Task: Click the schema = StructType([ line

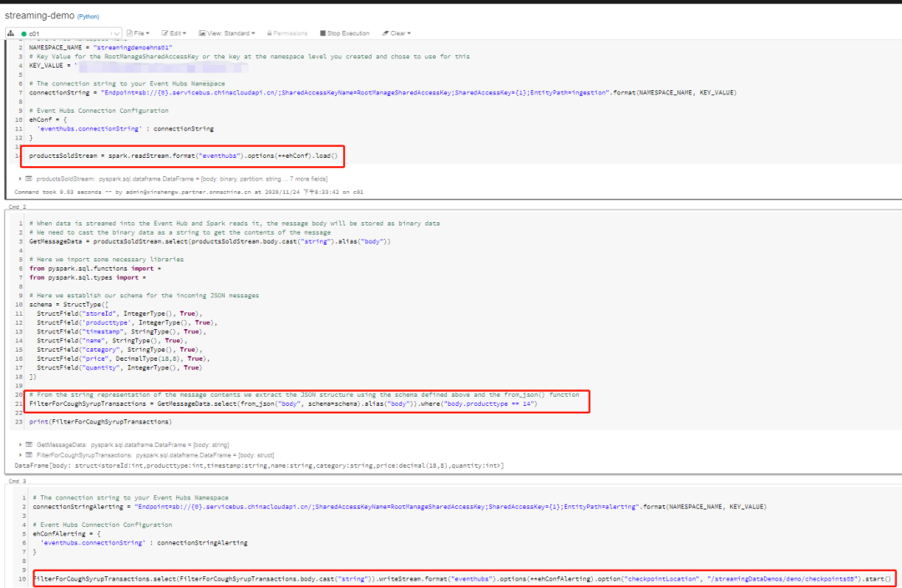Action: pos(68,305)
